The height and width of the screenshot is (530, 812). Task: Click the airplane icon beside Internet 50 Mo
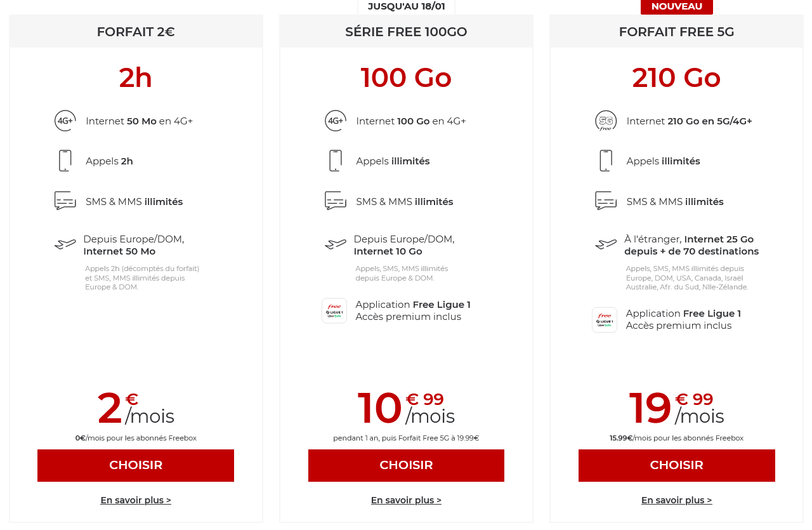pyautogui.click(x=65, y=244)
